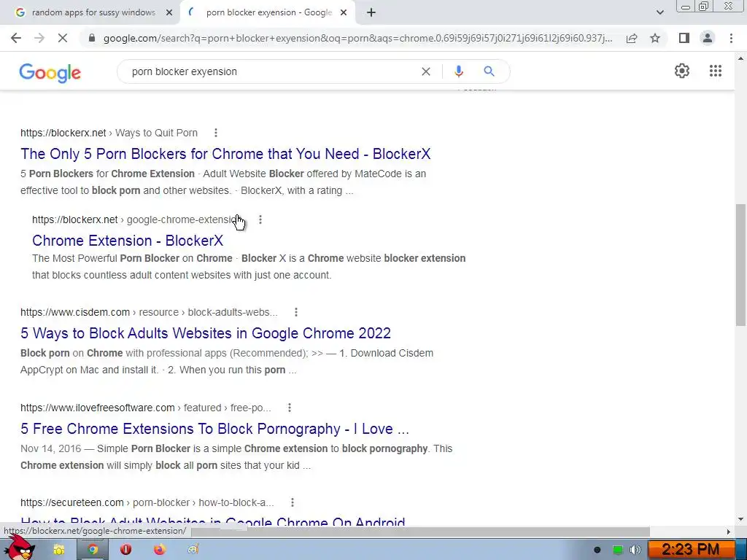The width and height of the screenshot is (747, 560).
Task: Select the 'porn blocker exyension - Google' tab
Action: click(x=268, y=12)
